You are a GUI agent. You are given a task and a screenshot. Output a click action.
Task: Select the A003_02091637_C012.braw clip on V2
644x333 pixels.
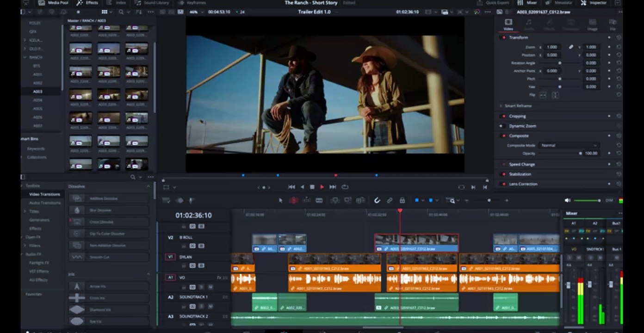(x=416, y=243)
